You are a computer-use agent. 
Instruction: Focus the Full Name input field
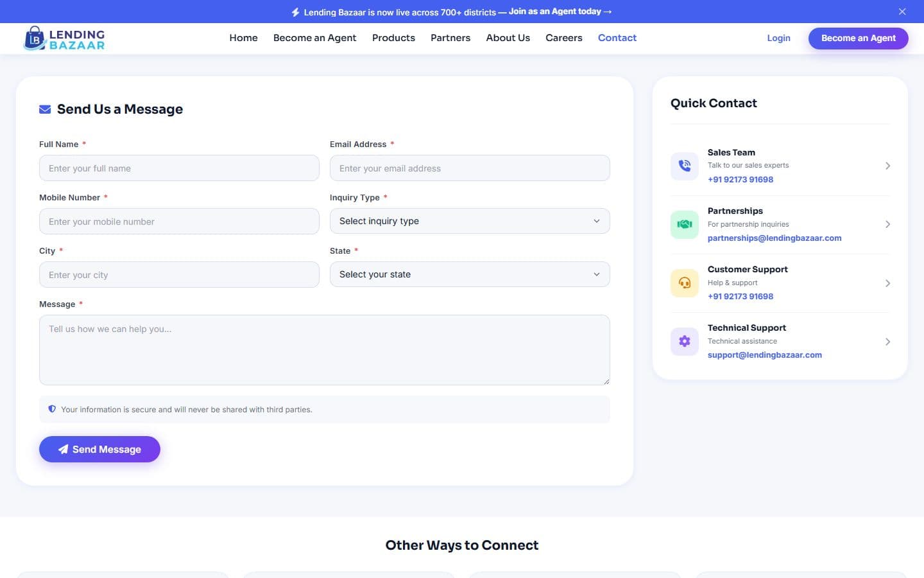click(x=179, y=168)
